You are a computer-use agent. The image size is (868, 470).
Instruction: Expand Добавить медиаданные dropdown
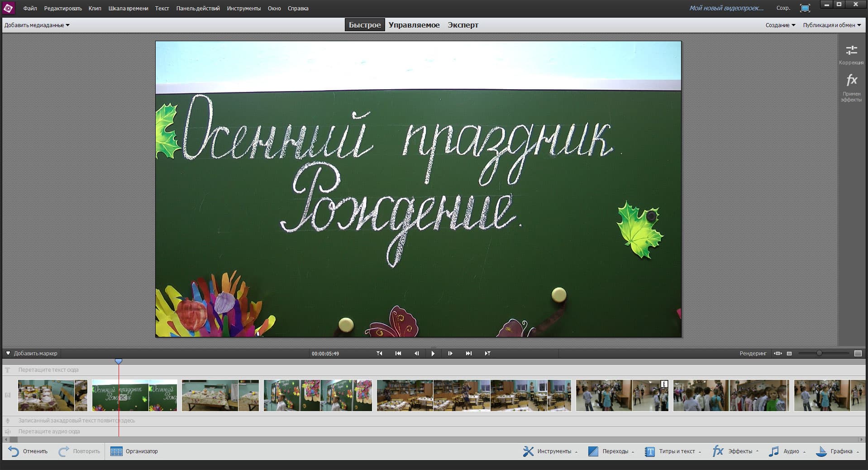(x=37, y=25)
